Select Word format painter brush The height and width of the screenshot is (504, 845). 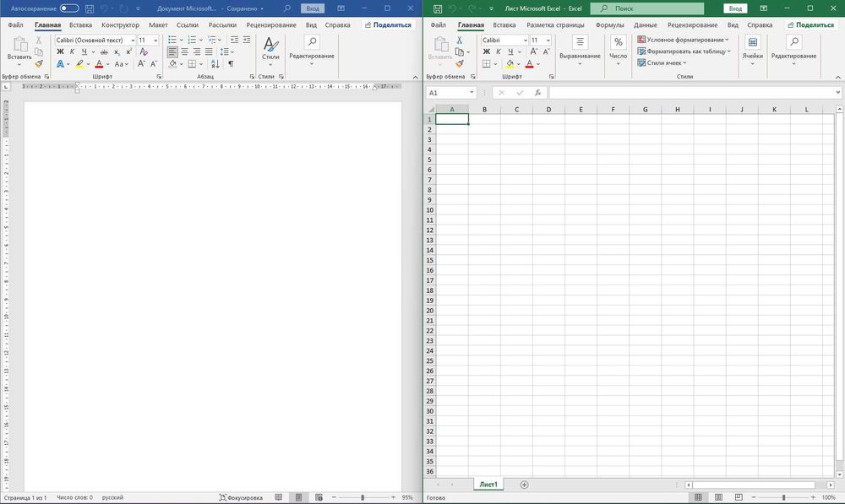click(x=39, y=63)
